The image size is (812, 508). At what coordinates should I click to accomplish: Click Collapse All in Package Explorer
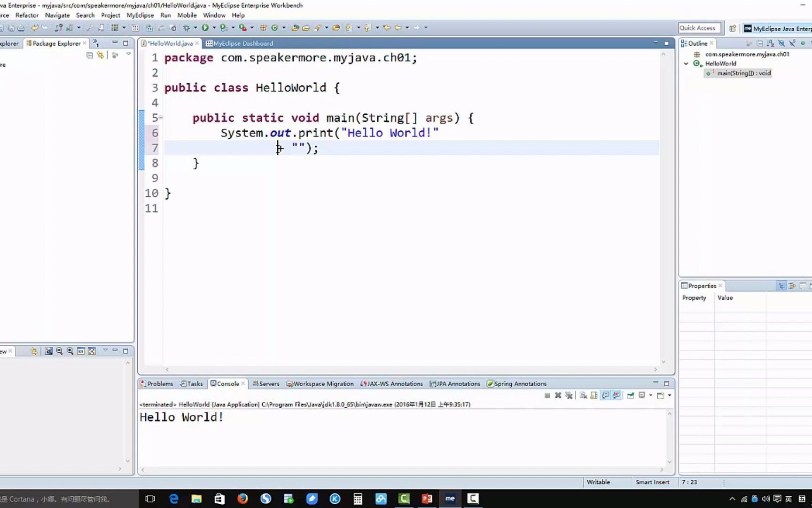[x=89, y=55]
